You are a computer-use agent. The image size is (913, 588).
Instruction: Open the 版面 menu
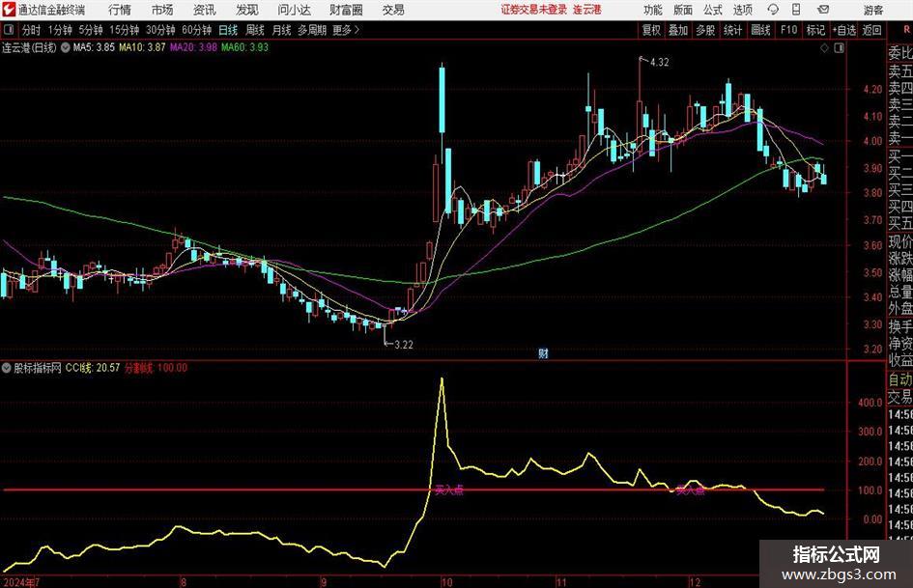point(683,10)
